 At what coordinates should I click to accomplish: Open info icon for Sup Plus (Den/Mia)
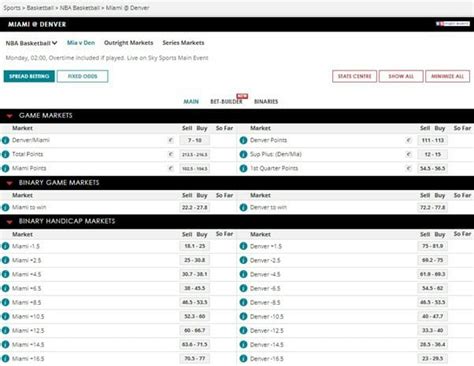[243, 154]
